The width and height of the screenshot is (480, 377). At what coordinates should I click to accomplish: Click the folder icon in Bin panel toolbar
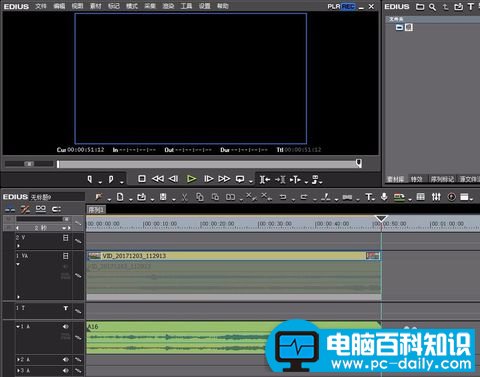[x=420, y=7]
